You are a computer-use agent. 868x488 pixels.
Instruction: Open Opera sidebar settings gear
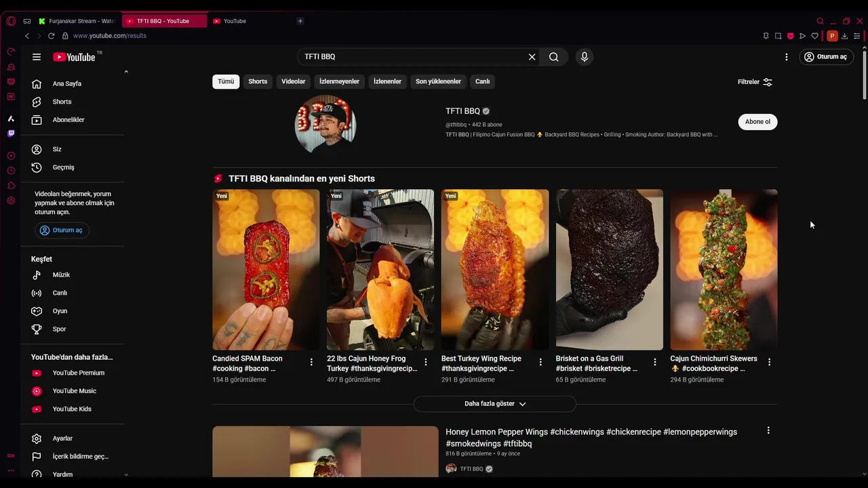pyautogui.click(x=11, y=201)
